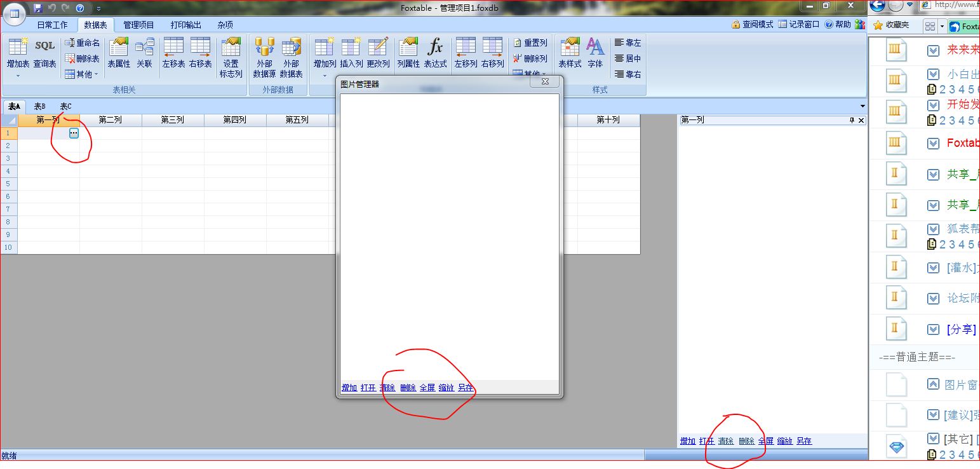This screenshot has height=469, width=980.
Task: Click 帮助 in the ribbon top right
Action: click(x=838, y=24)
